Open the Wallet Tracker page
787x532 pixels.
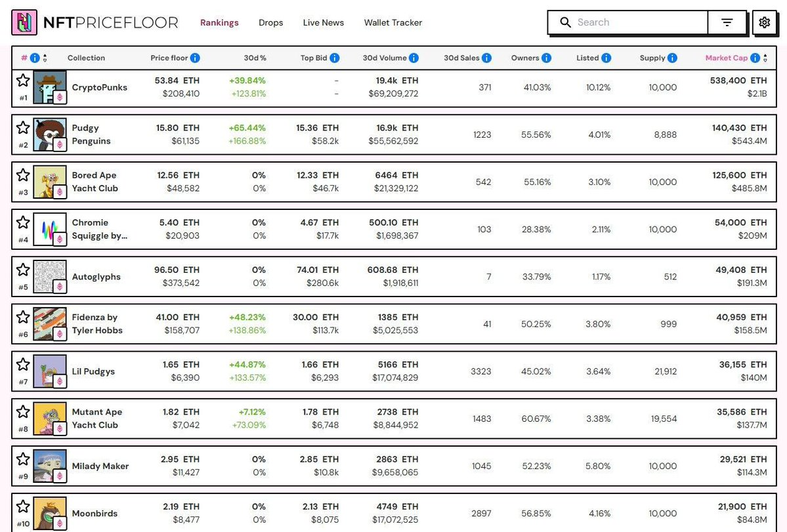[x=393, y=22]
